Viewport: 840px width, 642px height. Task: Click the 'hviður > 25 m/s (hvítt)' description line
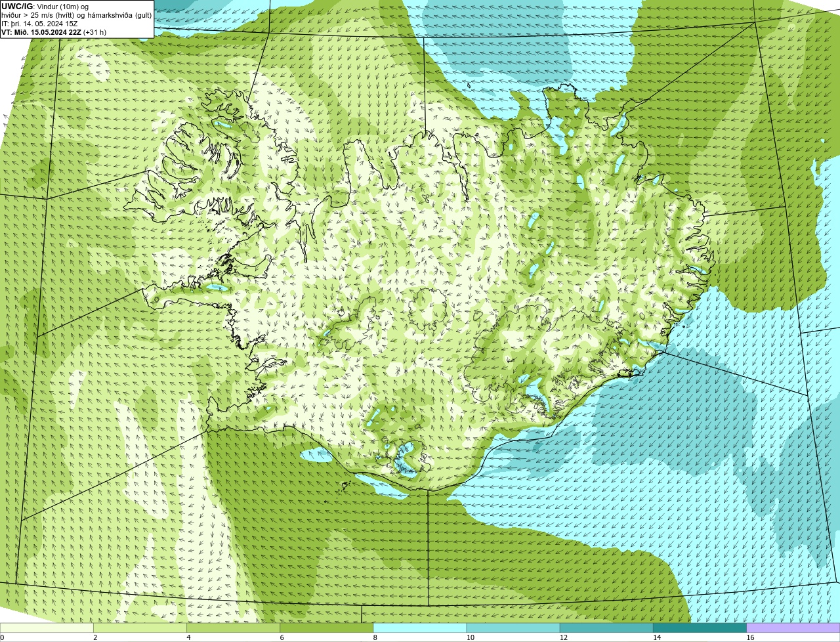pos(77,15)
